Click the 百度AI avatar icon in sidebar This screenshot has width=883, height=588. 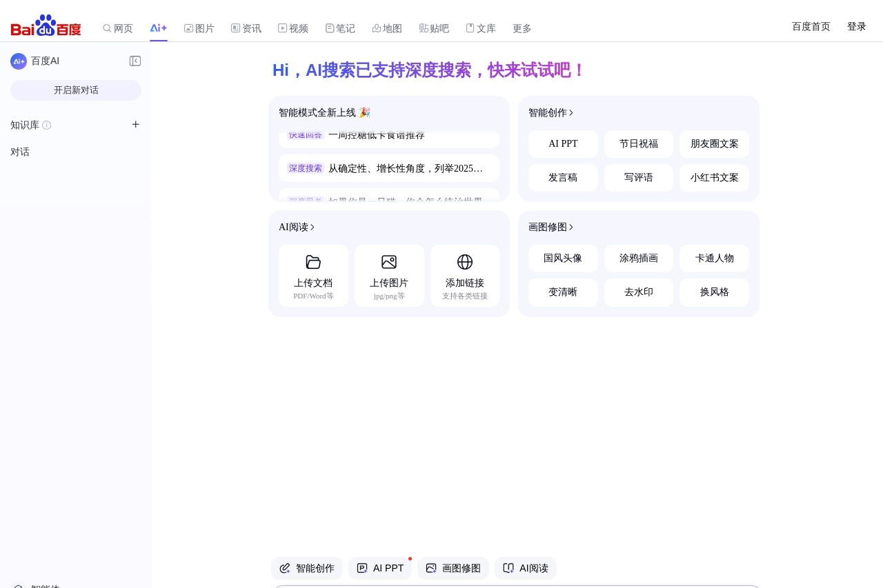[19, 61]
